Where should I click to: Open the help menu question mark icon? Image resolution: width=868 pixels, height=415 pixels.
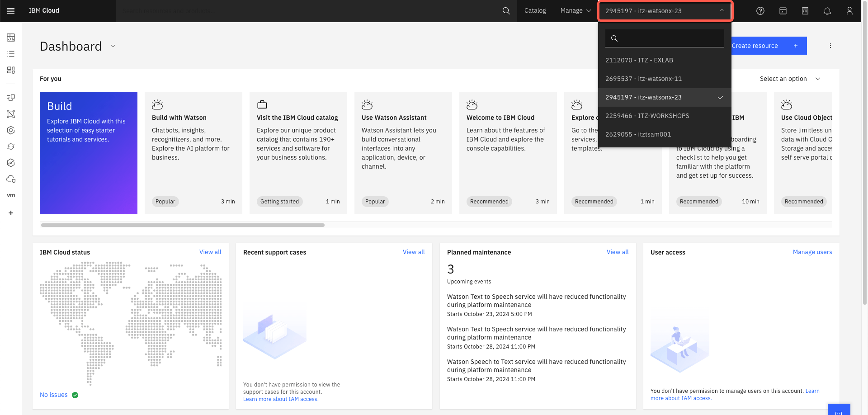(760, 10)
